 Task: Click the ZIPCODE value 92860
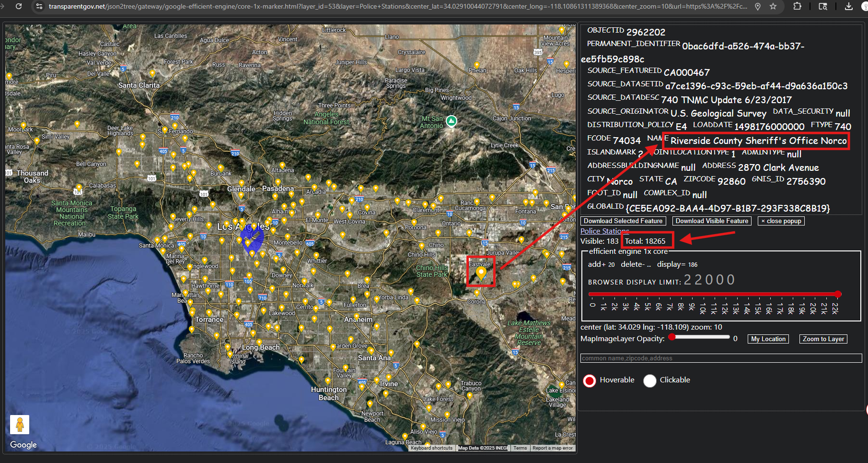[x=731, y=182]
